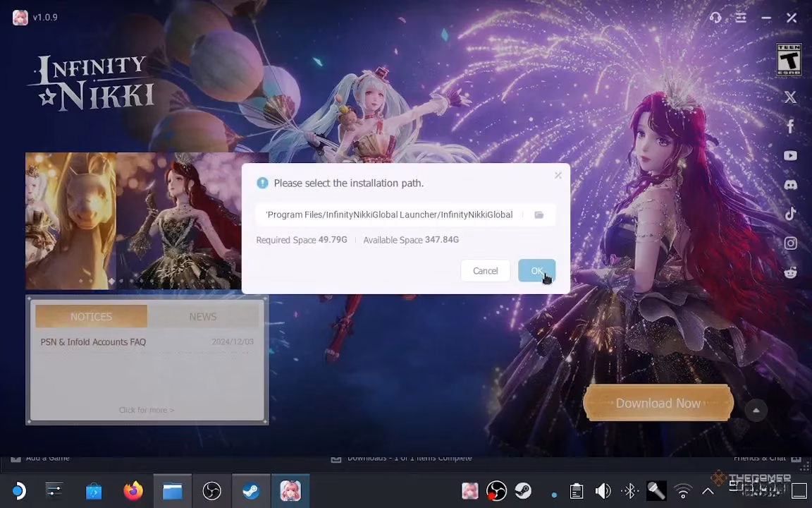Open the launcher settings icon
The image size is (812, 508).
[740, 18]
